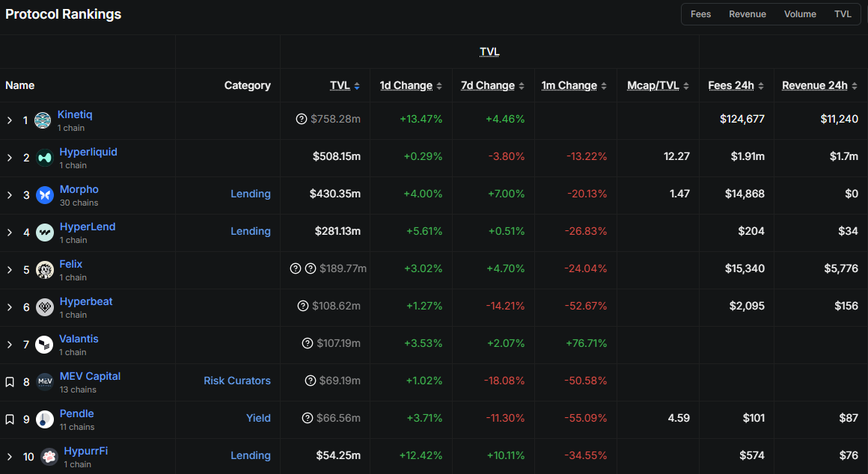868x474 pixels.
Task: Click the HypurrFi protocol logo
Action: [x=49, y=456]
